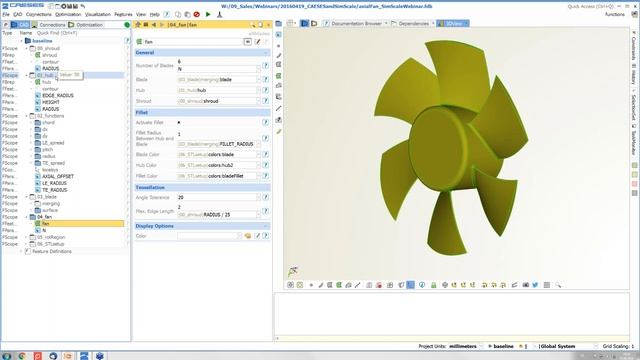This screenshot has width=640, height=360.
Task: Click the Twitter bird icon in viewer toolbar
Action: click(x=535, y=285)
